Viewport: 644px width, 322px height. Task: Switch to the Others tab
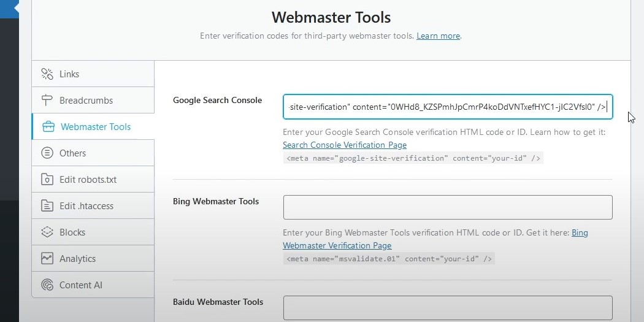pos(93,153)
